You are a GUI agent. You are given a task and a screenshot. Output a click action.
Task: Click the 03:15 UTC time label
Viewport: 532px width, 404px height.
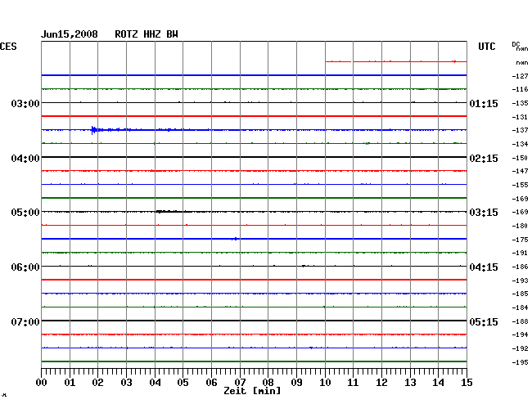484,213
